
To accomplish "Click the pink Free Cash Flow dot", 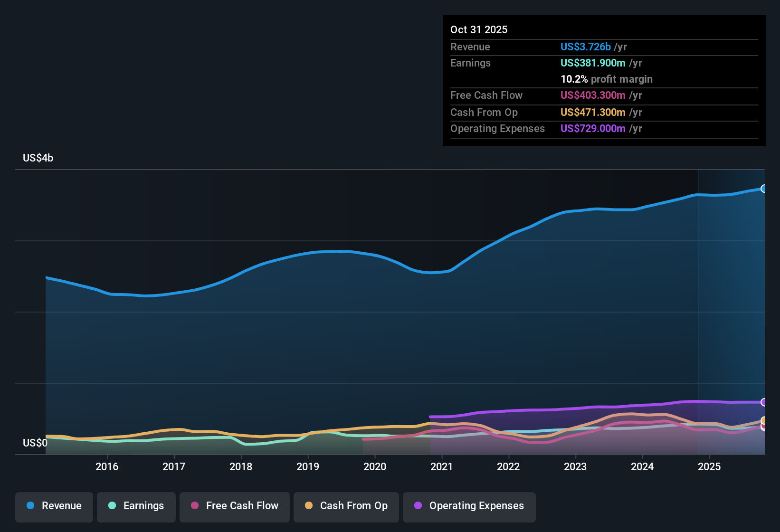I will (194, 506).
